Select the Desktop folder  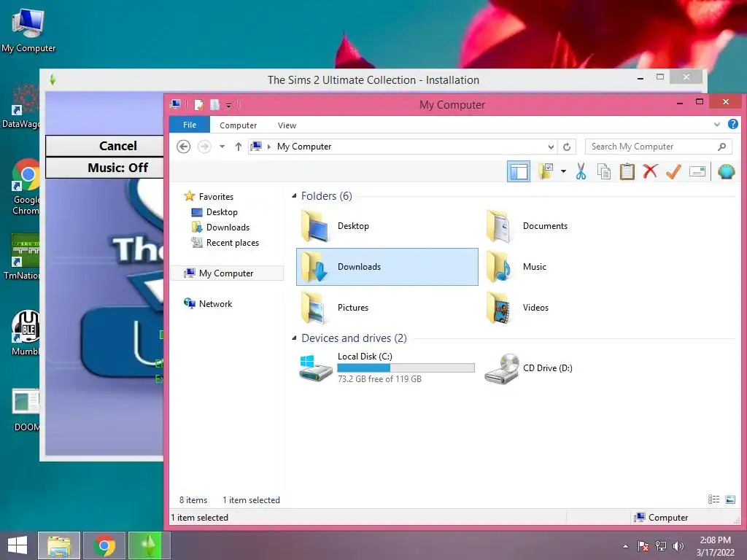tap(387, 226)
